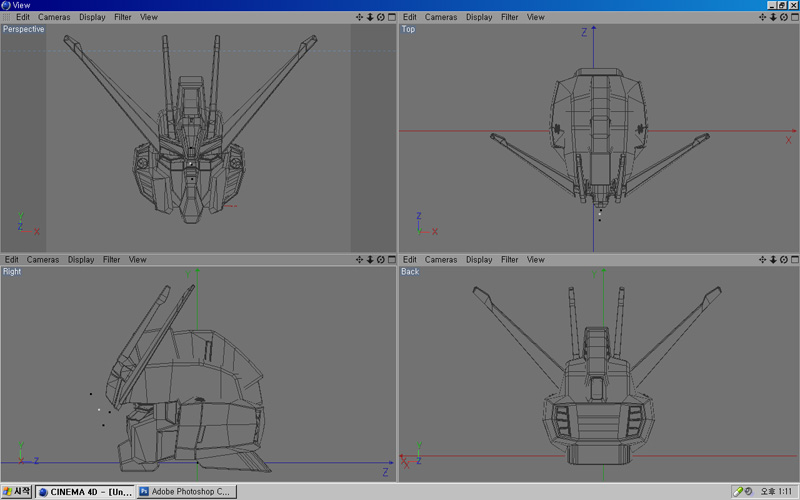Click the system tray icons
The image size is (800, 500).
[743, 492]
